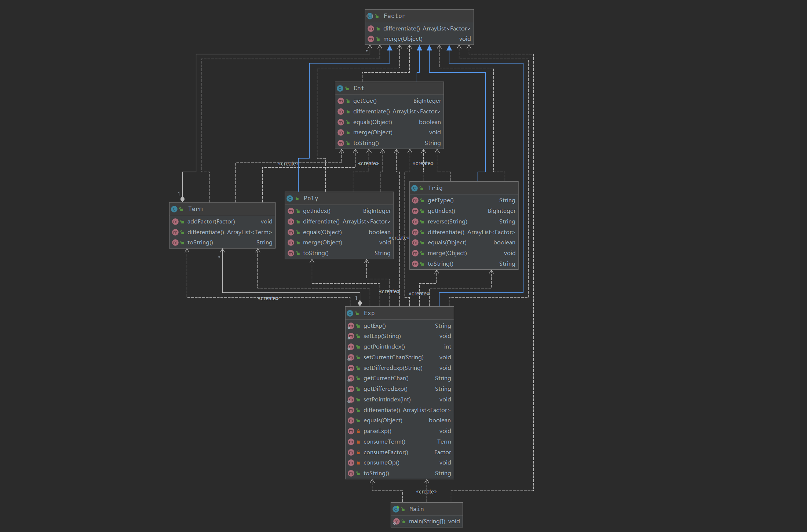Click the Factor interface icon
The width and height of the screenshot is (807, 532).
click(x=370, y=16)
